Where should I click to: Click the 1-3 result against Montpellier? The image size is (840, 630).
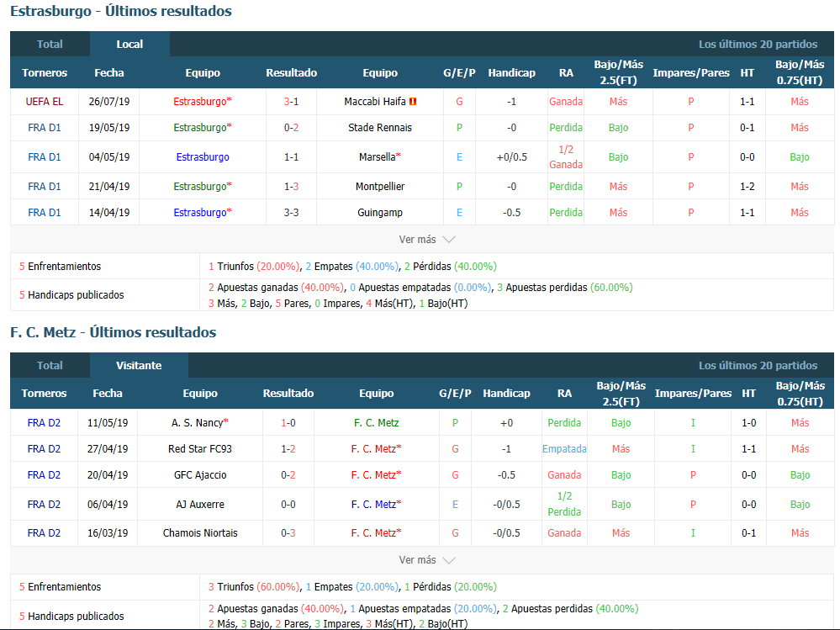(x=292, y=187)
